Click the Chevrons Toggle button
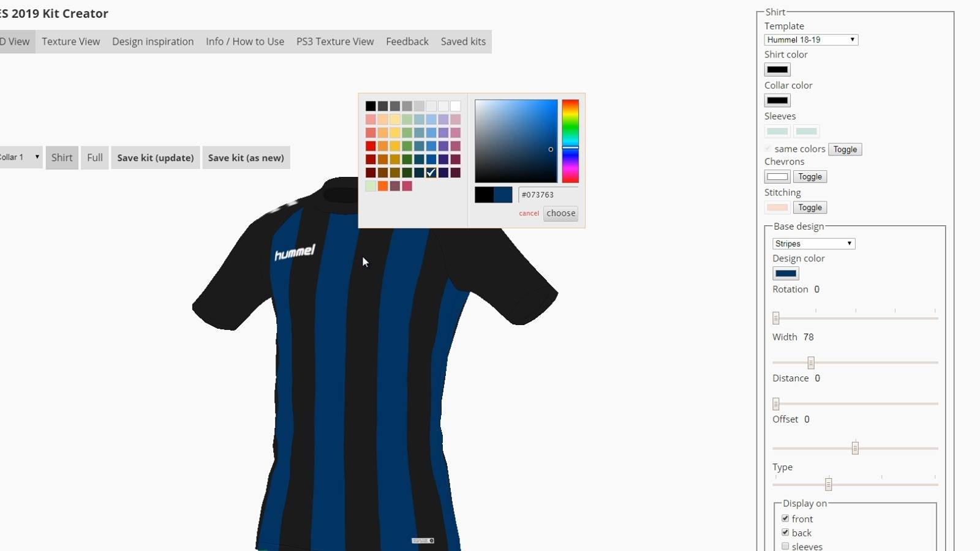Viewport: 980px width, 551px height. (810, 177)
